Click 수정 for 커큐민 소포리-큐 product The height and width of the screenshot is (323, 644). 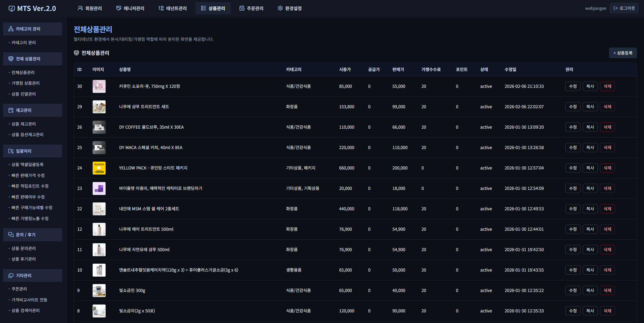pyautogui.click(x=573, y=86)
